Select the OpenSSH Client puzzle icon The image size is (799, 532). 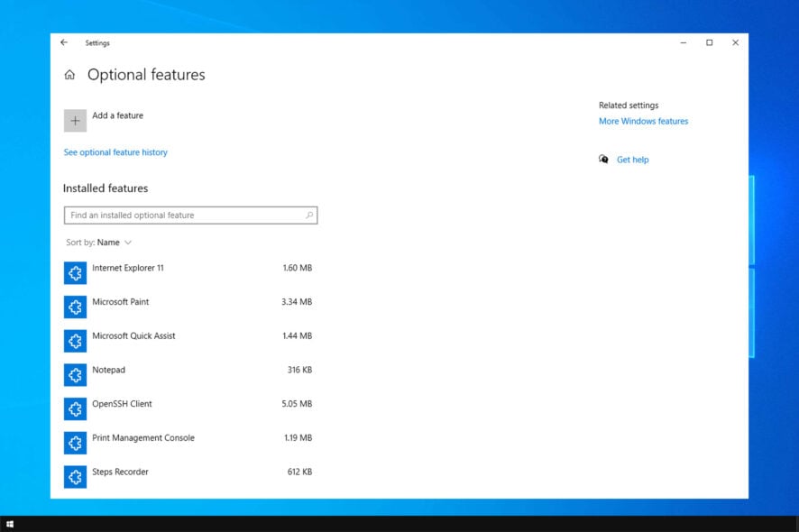click(x=75, y=408)
